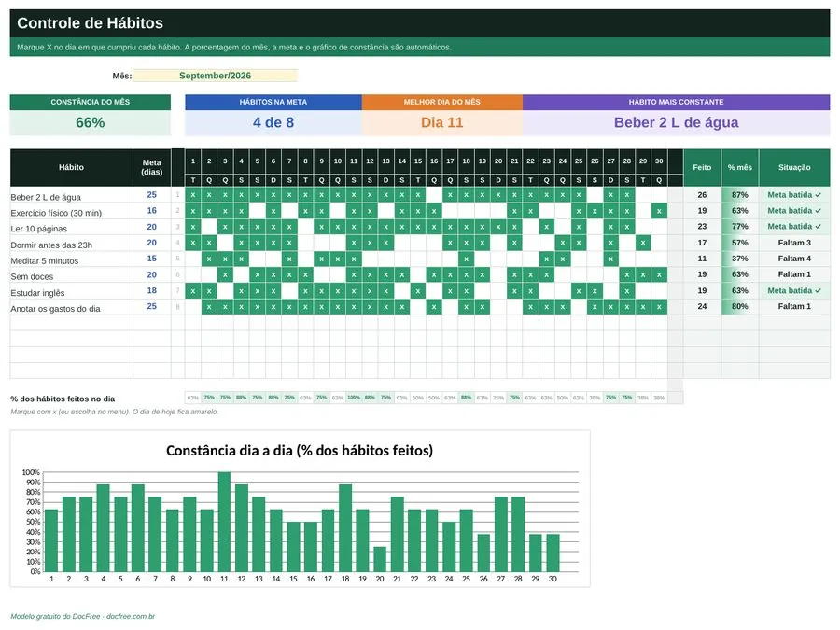Toggle day 1 X cell for Beber 2 L de água

193,194
